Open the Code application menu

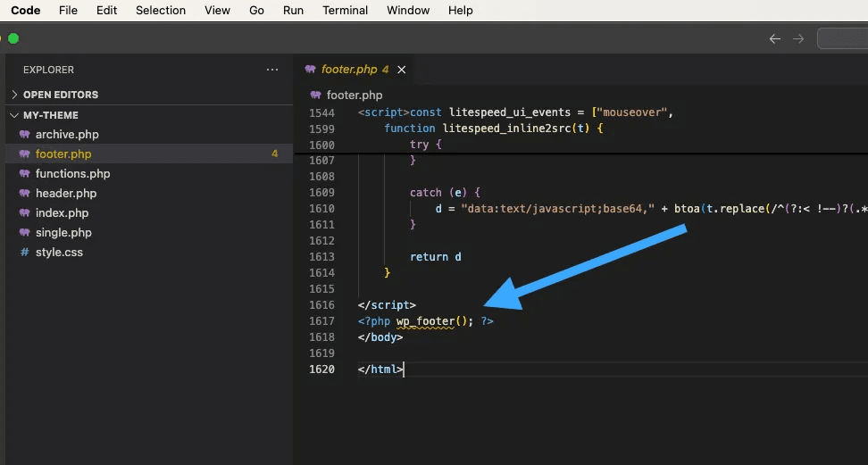coord(26,11)
